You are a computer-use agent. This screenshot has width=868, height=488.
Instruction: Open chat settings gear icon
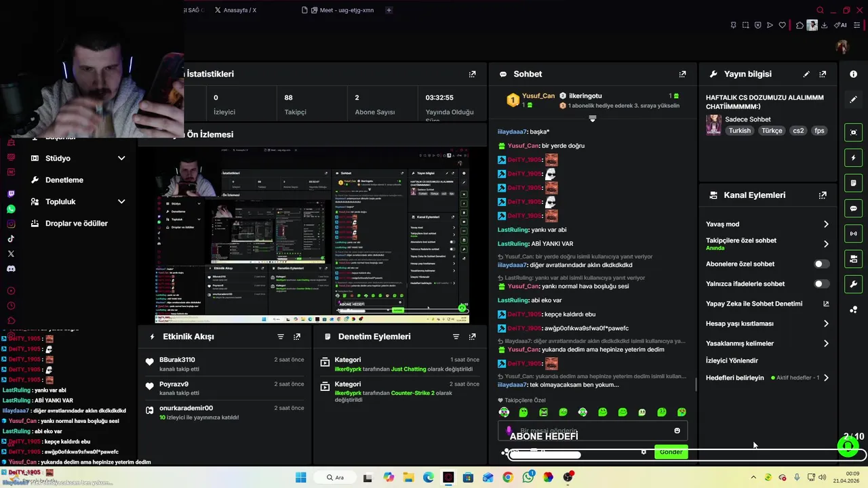tap(644, 452)
